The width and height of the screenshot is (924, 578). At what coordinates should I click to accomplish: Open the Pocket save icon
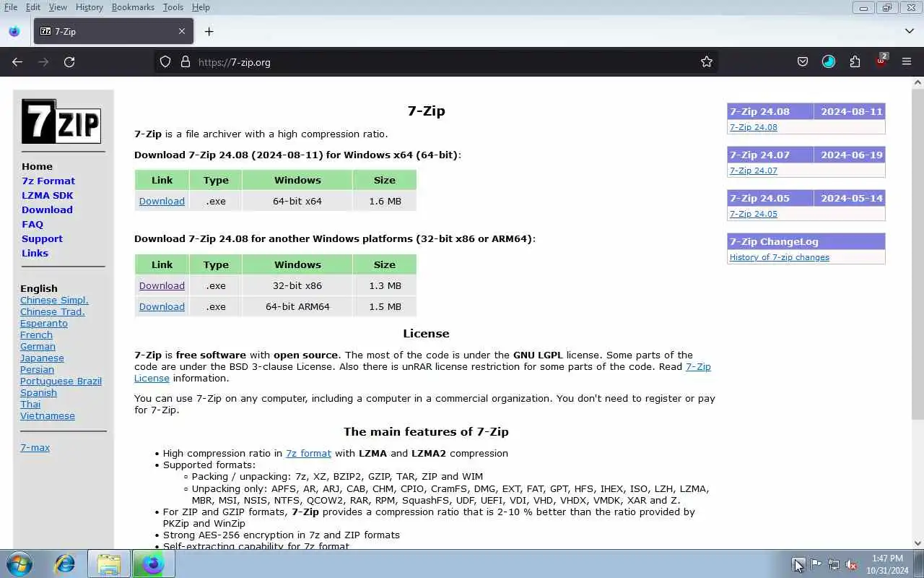(x=803, y=62)
